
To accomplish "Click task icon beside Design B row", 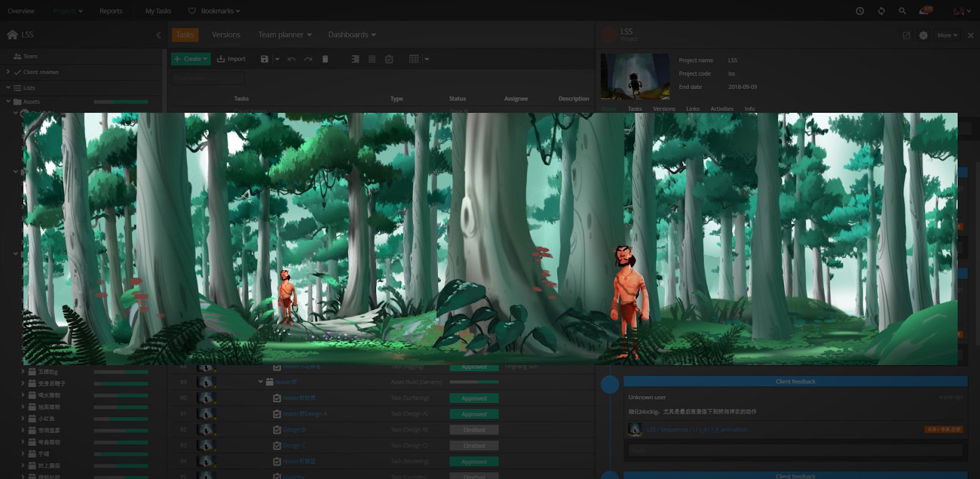I will 277,430.
